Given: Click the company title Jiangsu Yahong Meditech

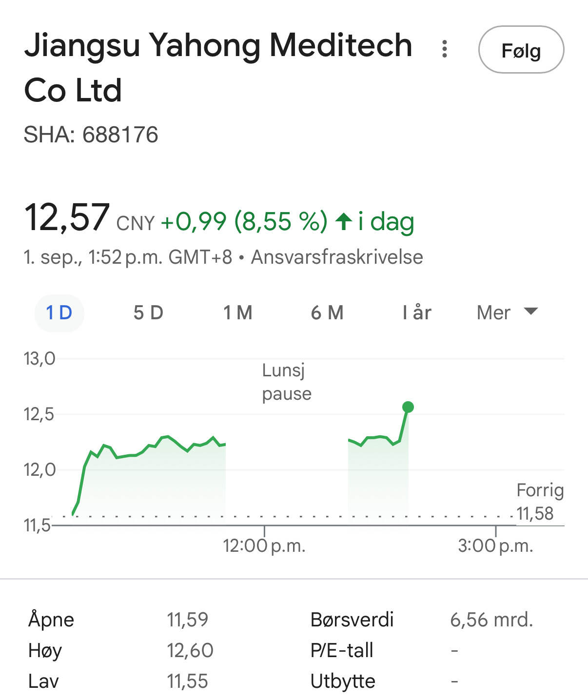Looking at the screenshot, I should pos(218,45).
